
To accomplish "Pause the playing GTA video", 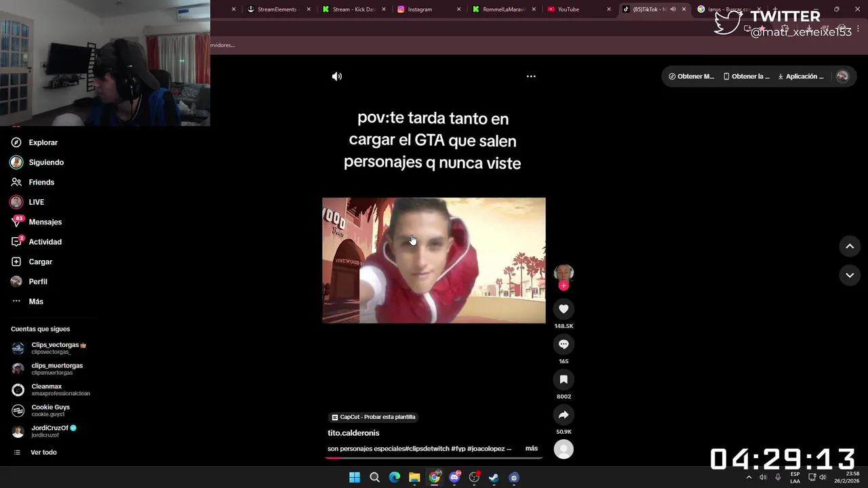I will (x=434, y=260).
